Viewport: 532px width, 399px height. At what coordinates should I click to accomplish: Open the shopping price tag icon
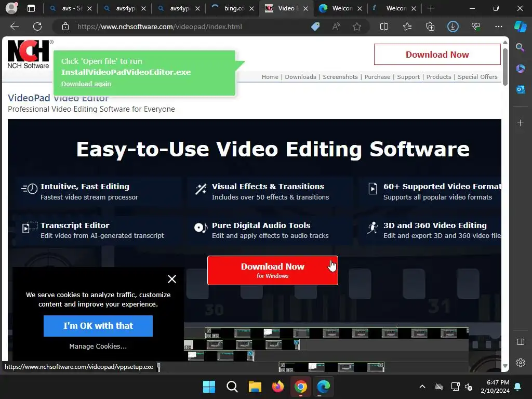[x=315, y=26]
